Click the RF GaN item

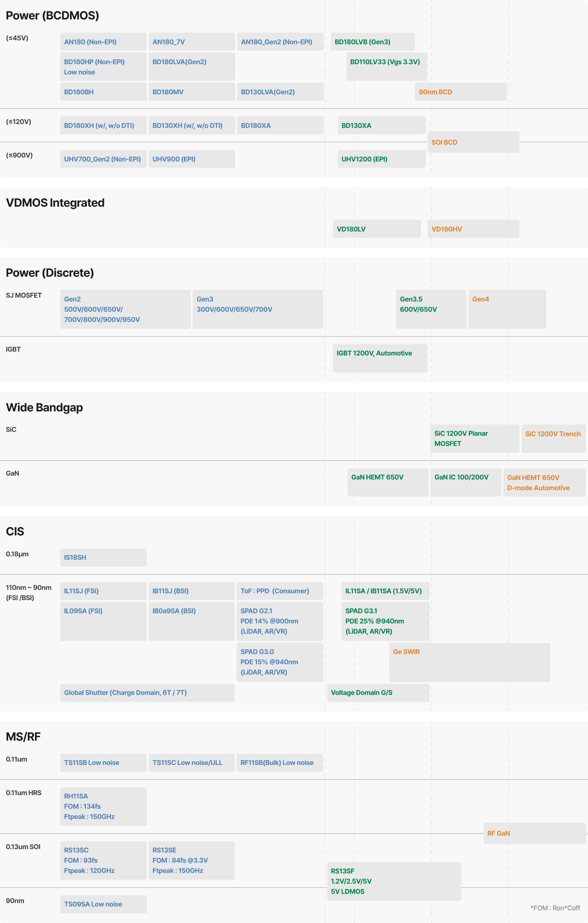coord(534,833)
